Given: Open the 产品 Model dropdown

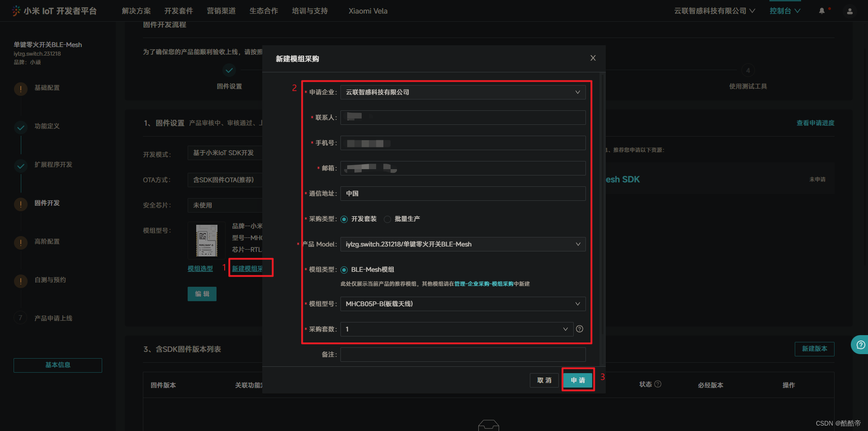Looking at the screenshot, I should [x=463, y=244].
